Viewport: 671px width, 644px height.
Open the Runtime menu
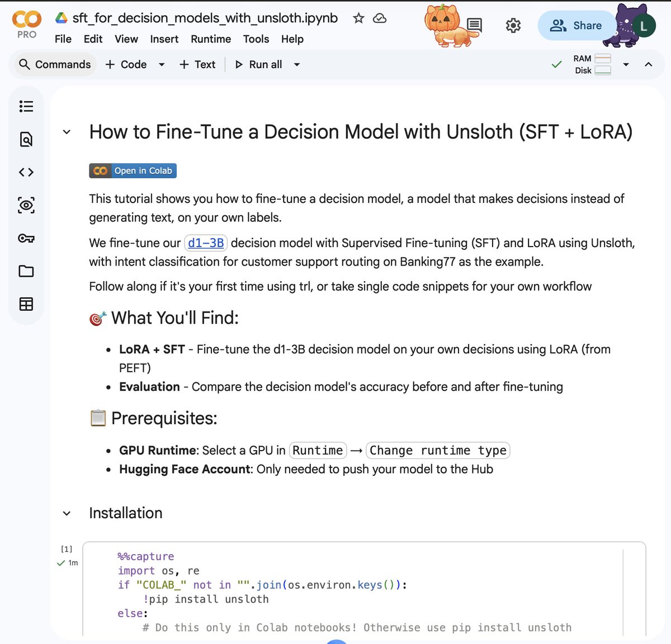pyautogui.click(x=211, y=39)
